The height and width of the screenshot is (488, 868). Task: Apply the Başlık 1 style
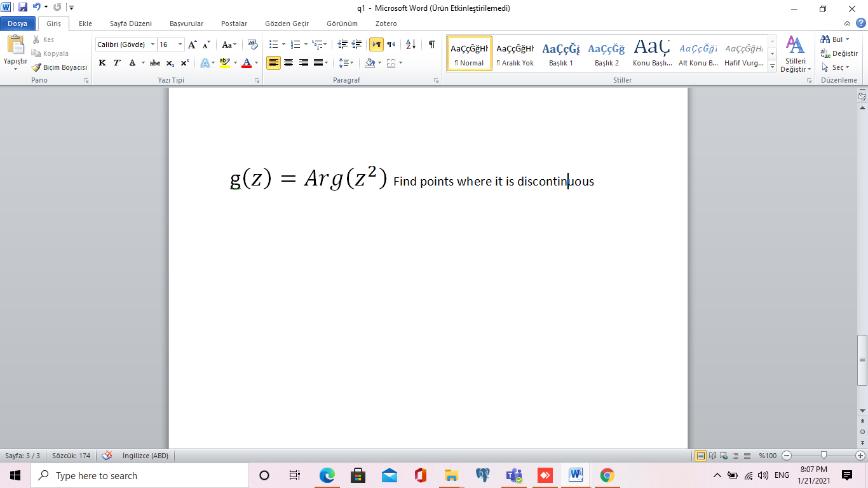561,53
